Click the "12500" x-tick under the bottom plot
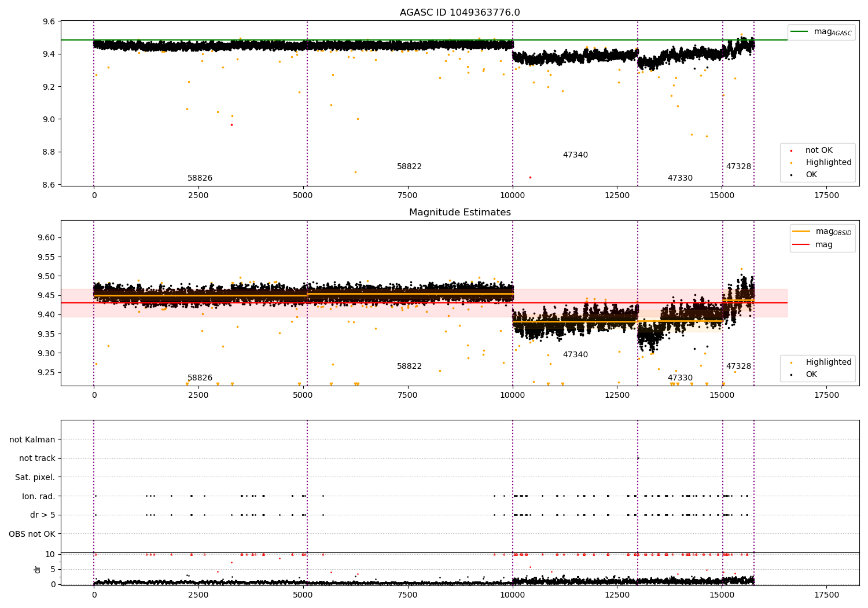This screenshot has height=608, width=868. (617, 595)
